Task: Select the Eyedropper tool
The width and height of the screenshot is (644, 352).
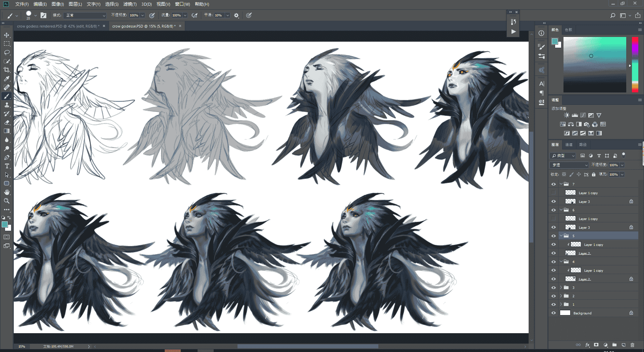Action: pos(7,79)
